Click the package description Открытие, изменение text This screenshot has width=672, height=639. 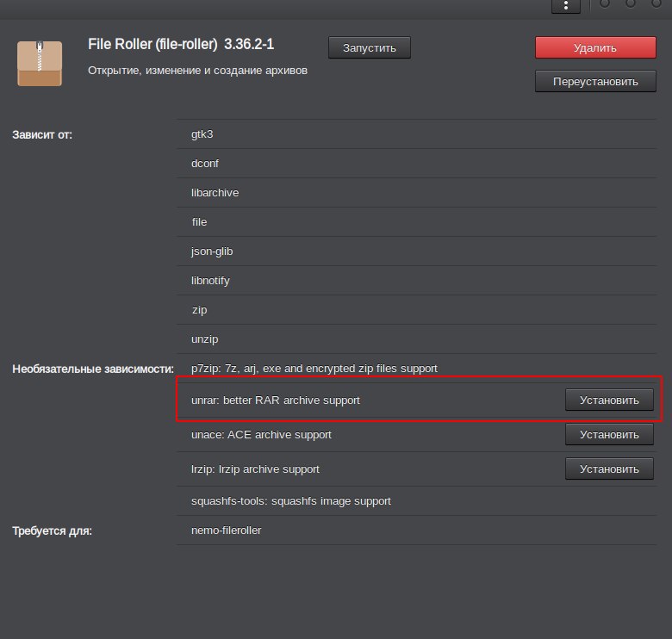coord(197,71)
